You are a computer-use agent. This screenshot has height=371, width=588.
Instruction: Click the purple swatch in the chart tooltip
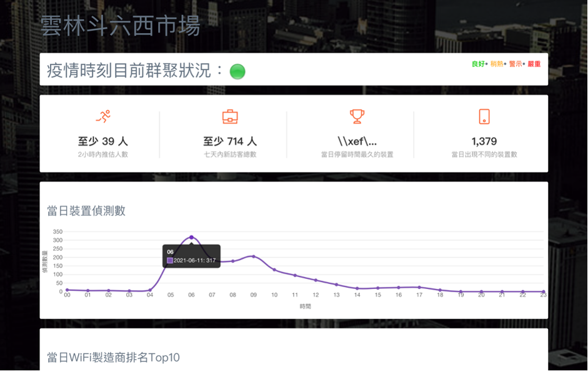[x=170, y=260]
